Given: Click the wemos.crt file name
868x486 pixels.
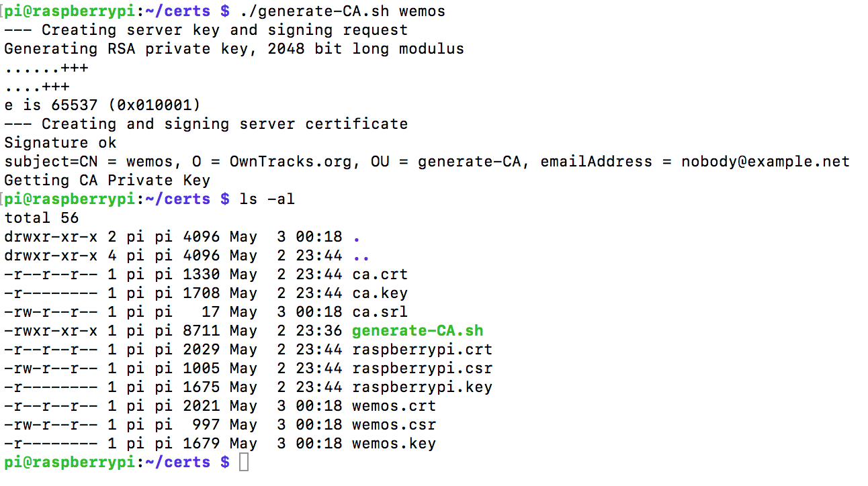Looking at the screenshot, I should [394, 406].
